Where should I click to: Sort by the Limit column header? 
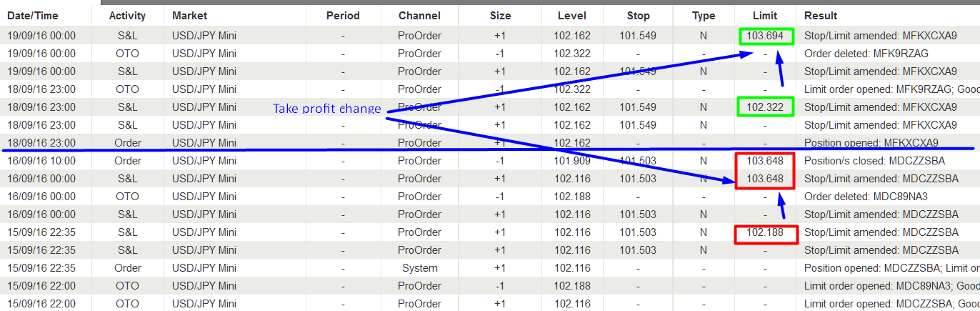(x=765, y=15)
